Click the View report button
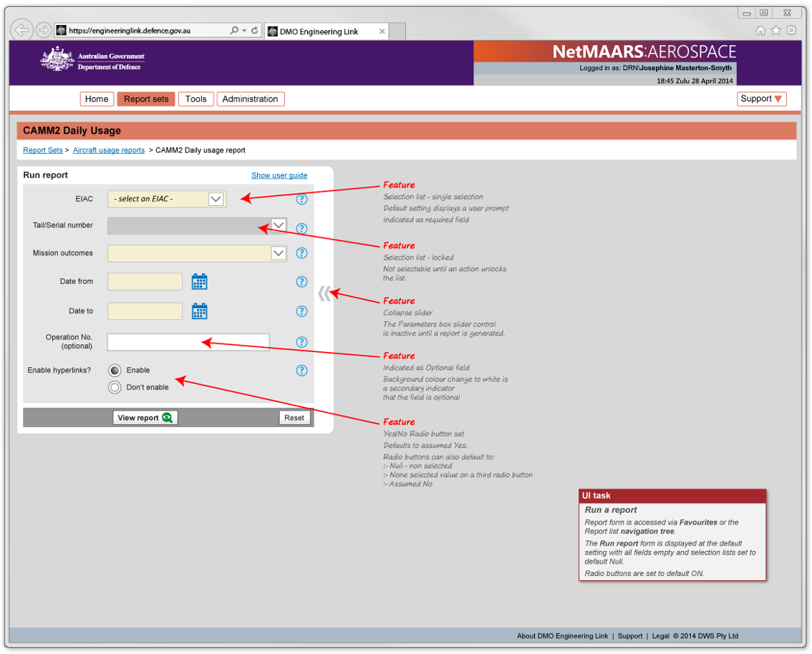This screenshot has height=654, width=812. point(145,418)
